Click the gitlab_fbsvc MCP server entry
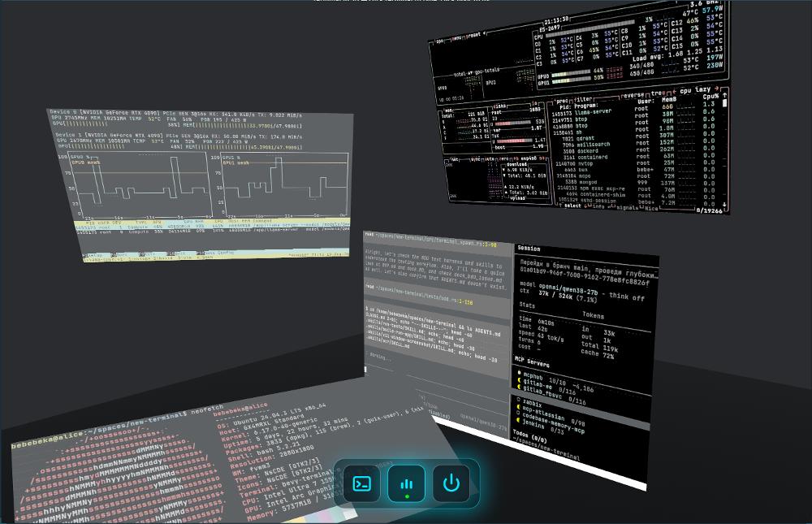The width and height of the screenshot is (812, 524). coord(554,394)
